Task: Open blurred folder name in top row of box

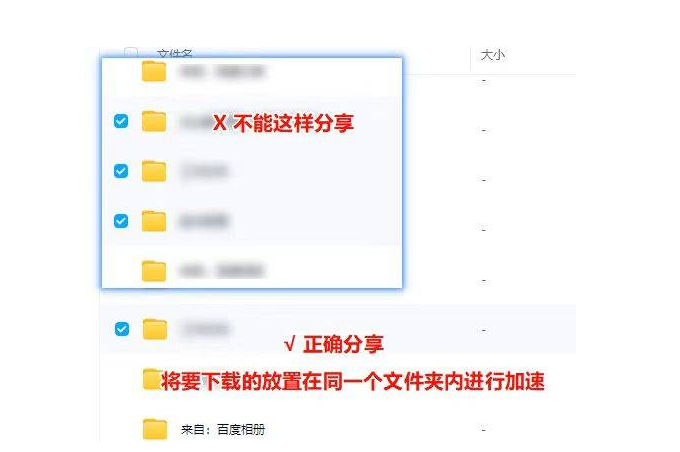Action: 222,71
